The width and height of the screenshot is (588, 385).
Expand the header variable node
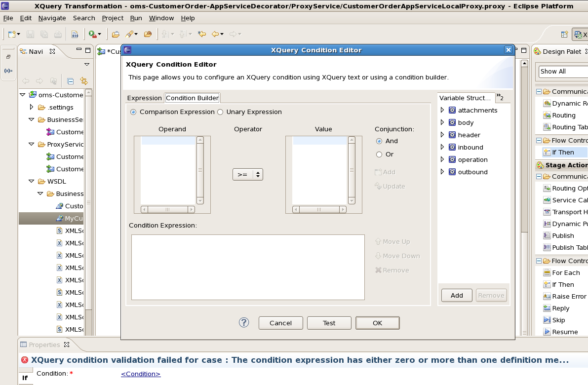[x=442, y=135]
